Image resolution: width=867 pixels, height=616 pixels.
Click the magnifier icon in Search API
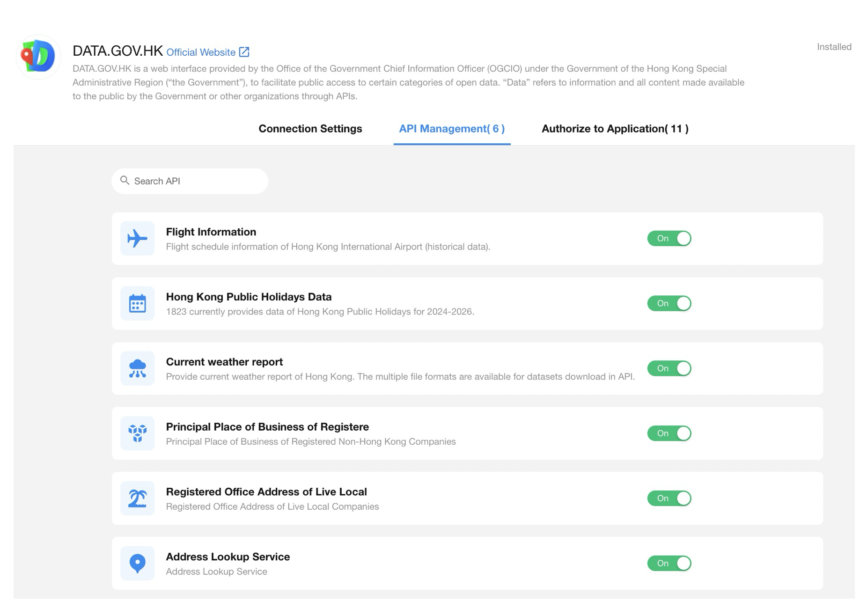point(125,181)
